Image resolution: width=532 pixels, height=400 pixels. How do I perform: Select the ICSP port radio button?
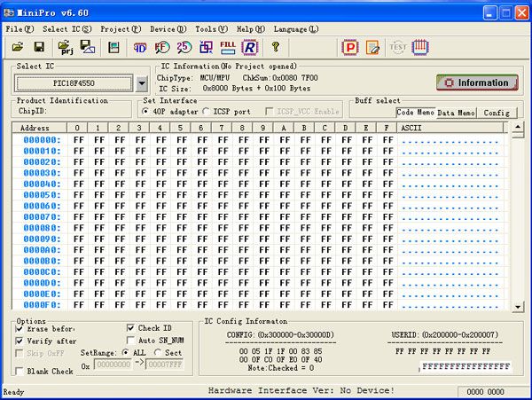[207, 112]
